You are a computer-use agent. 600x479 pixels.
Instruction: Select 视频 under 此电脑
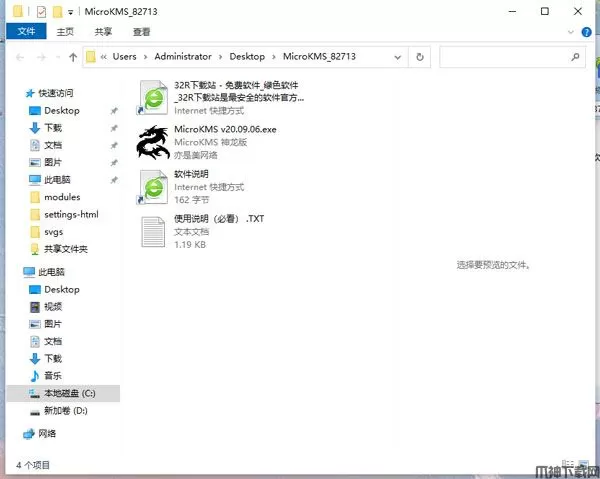click(x=53, y=306)
